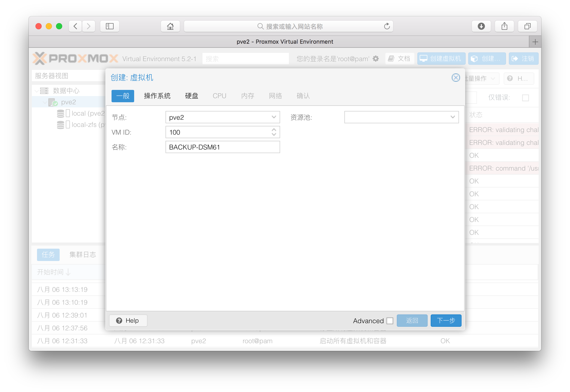The width and height of the screenshot is (570, 392).
Task: Click the data center server icon
Action: coord(44,91)
